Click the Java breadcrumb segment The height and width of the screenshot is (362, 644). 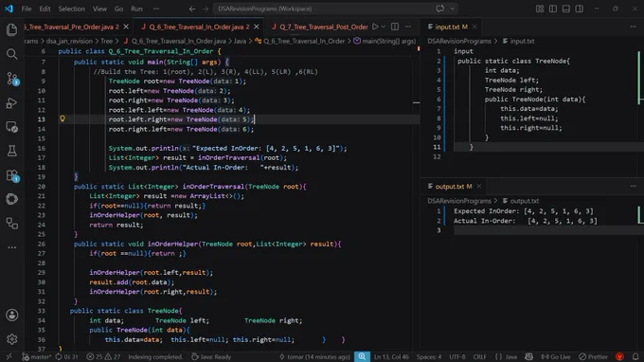coord(240,41)
